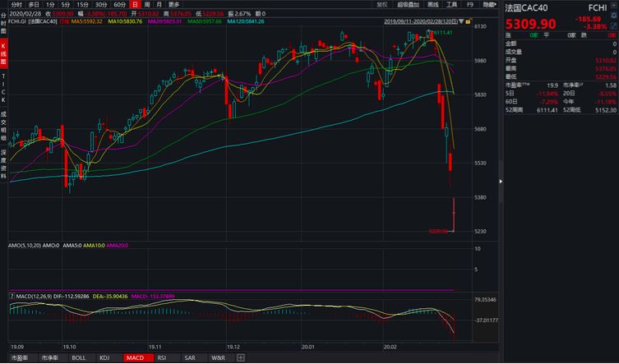This screenshot has width=619, height=364.
Task: Click the 19.9 price-earnings ratio value
Action: coord(552,85)
